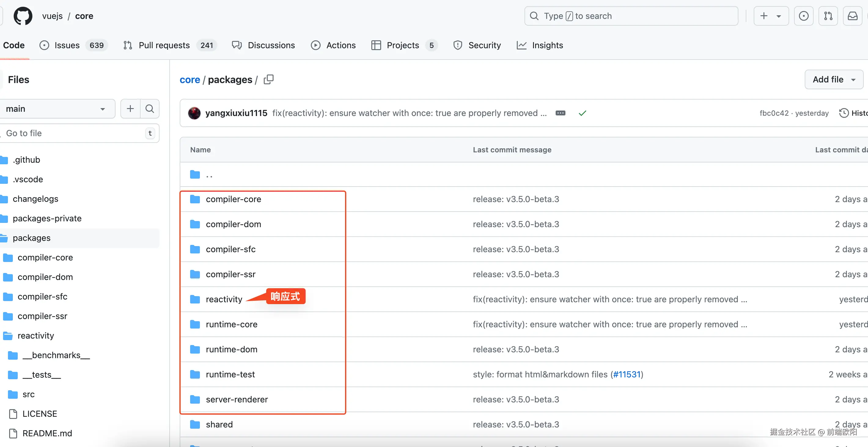Viewport: 868px width, 447px height.
Task: Click the GitHub logo icon
Action: (x=23, y=16)
